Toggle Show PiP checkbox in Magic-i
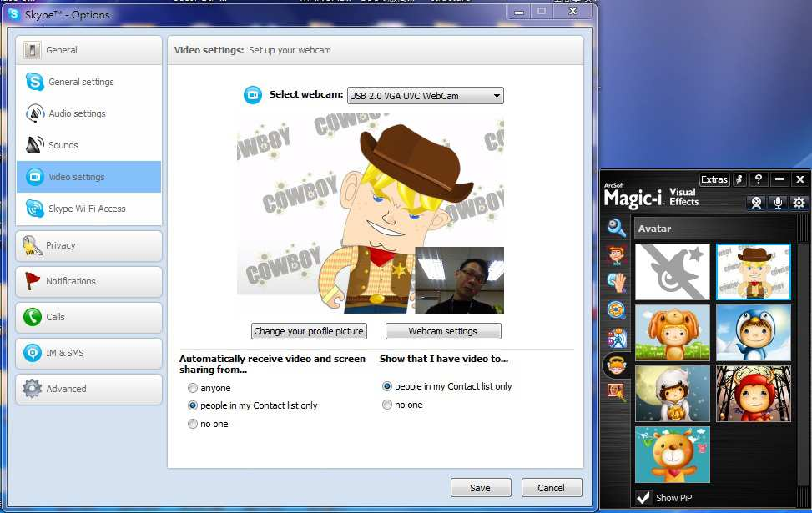This screenshot has width=812, height=513. tap(643, 498)
